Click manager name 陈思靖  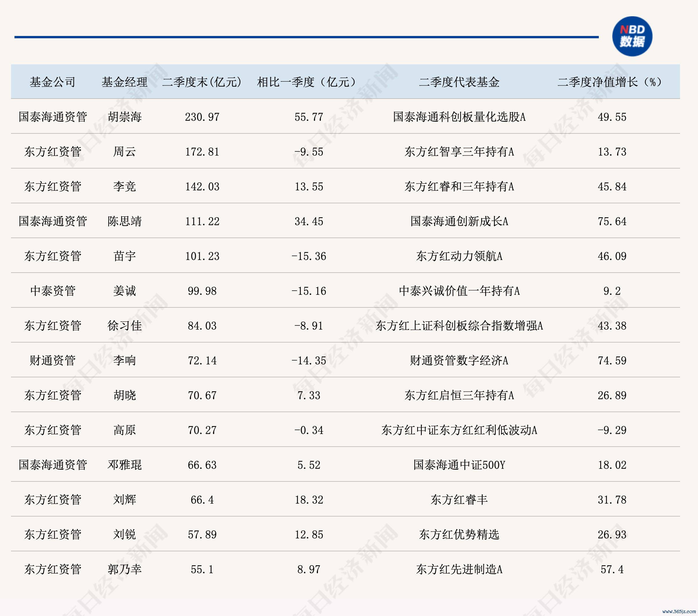[x=125, y=221]
